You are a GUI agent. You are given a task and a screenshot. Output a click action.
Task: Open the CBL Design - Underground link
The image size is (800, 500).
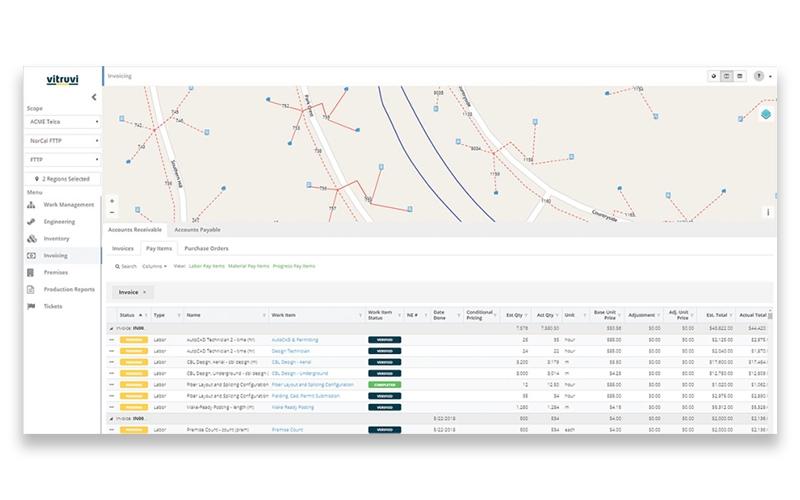[x=300, y=373]
